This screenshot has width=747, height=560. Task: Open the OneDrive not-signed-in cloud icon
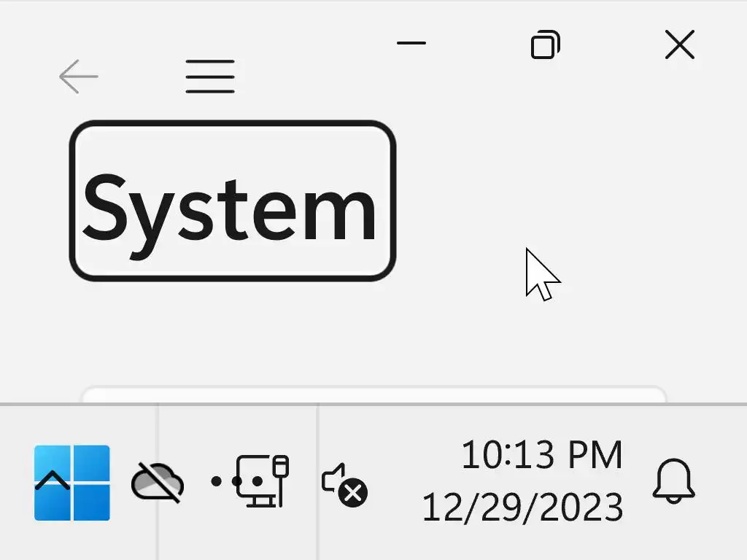point(158,482)
